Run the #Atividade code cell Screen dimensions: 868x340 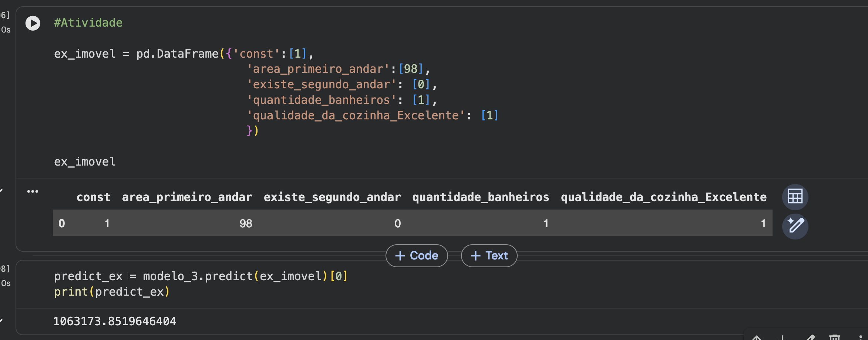click(33, 23)
